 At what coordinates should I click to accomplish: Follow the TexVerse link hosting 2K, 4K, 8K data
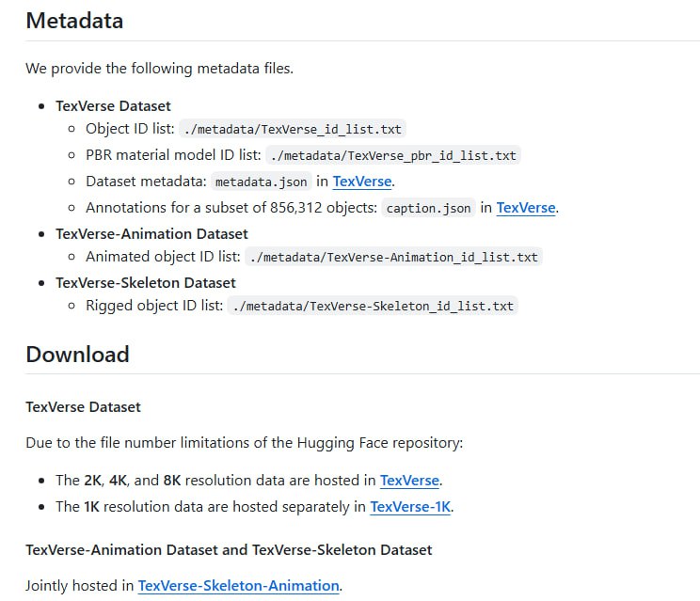coord(409,481)
